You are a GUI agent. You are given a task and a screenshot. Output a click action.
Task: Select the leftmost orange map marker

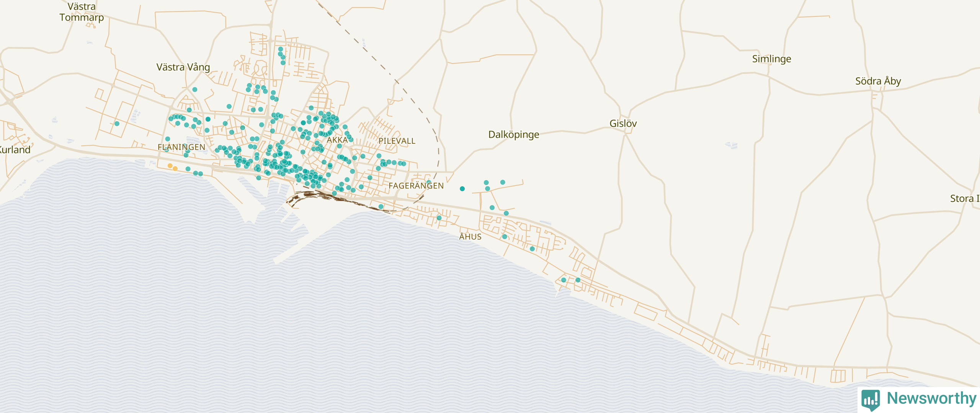tap(170, 166)
